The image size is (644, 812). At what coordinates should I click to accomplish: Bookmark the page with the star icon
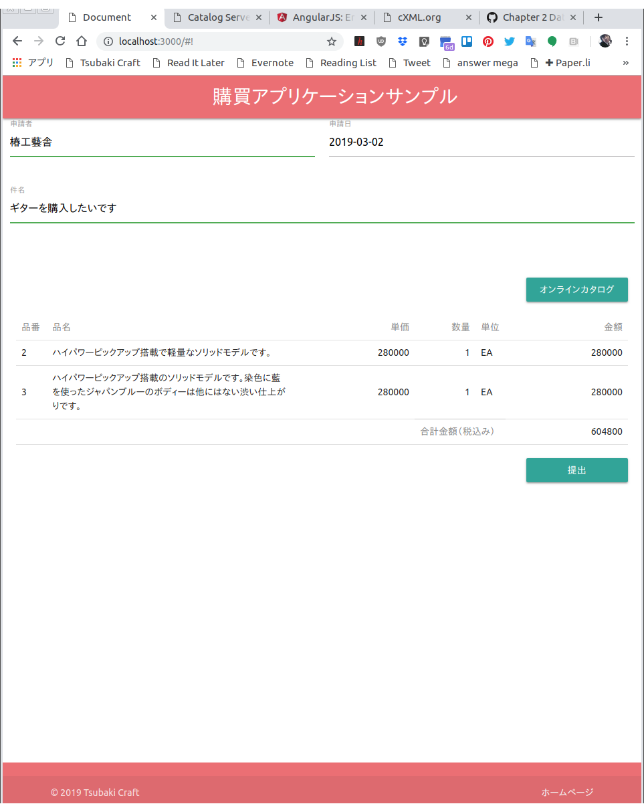[331, 41]
